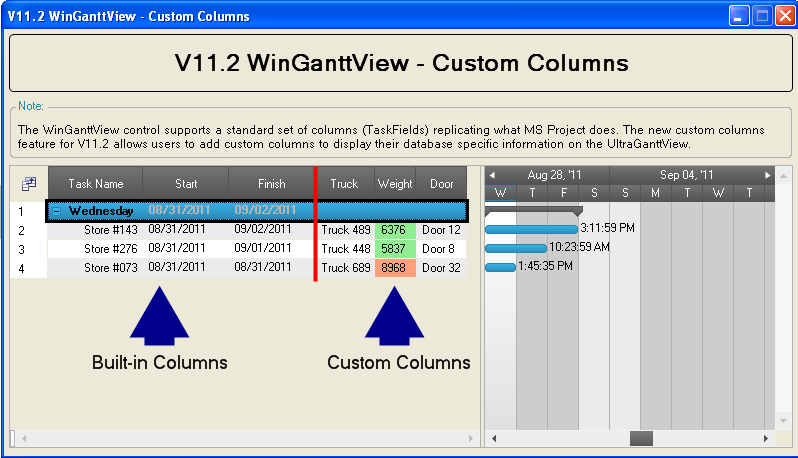The image size is (798, 458).
Task: Click the Weight column header
Action: click(395, 184)
